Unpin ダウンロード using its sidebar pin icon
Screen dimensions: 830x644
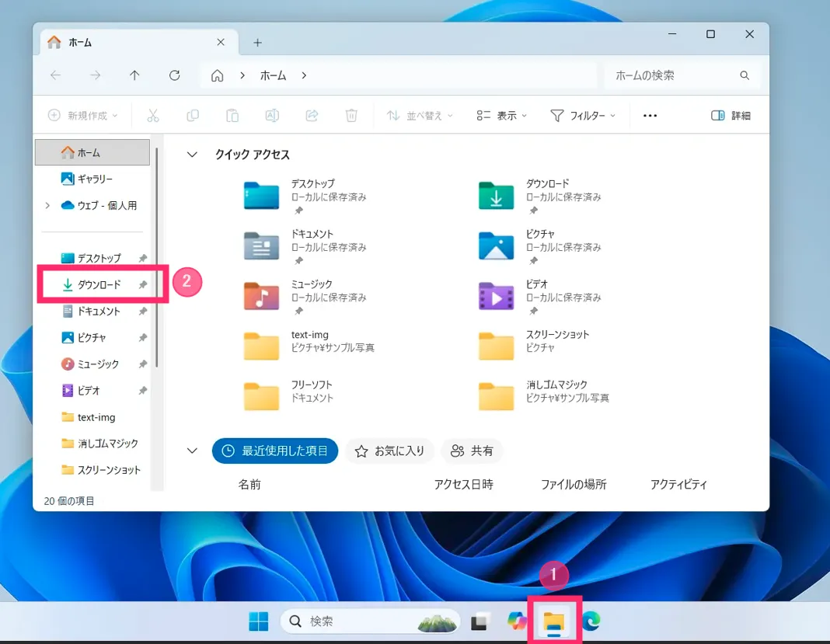143,285
